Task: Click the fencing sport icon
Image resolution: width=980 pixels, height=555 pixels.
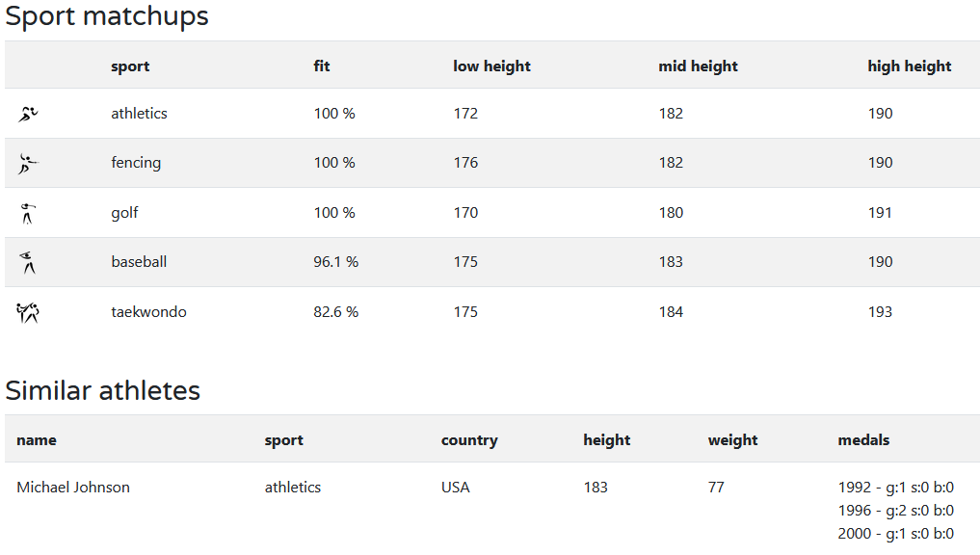Action: 28,164
